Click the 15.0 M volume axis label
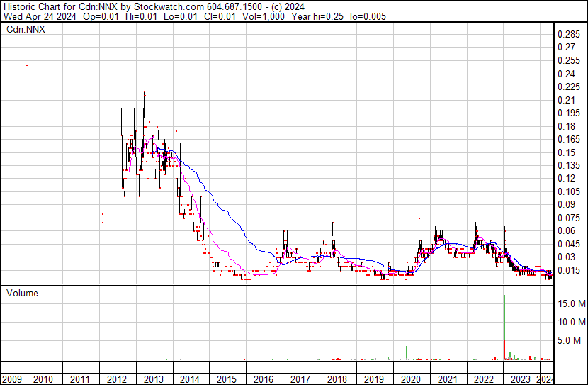 click(571, 303)
